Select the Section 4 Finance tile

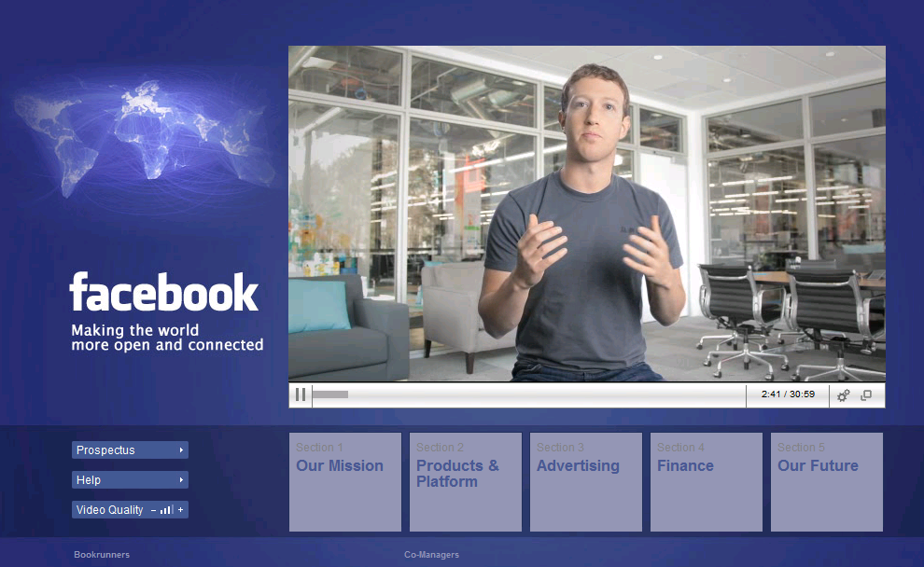coord(706,481)
